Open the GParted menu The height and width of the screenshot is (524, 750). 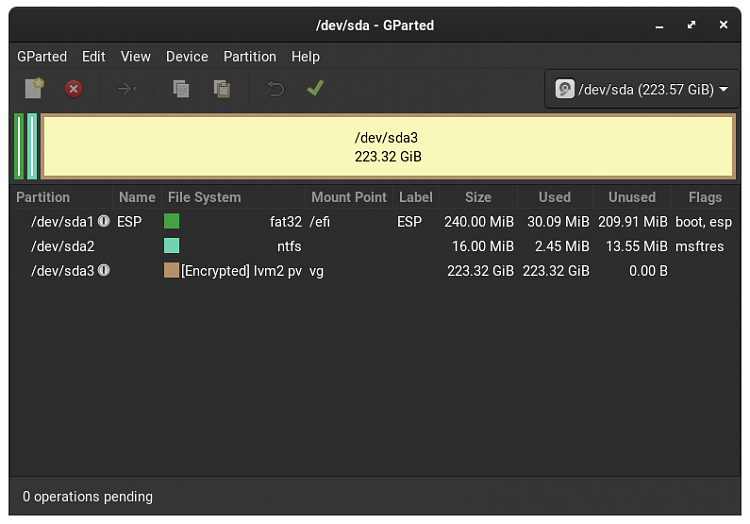click(42, 57)
